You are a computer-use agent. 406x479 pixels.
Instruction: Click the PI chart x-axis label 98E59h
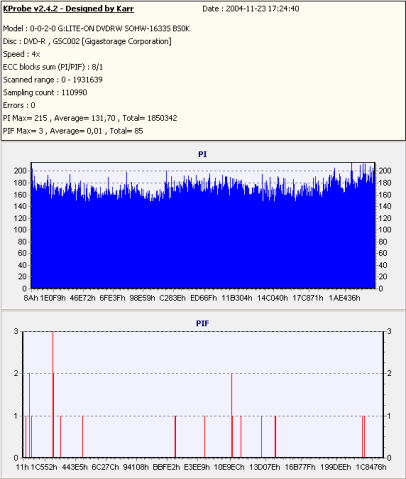coord(142,298)
